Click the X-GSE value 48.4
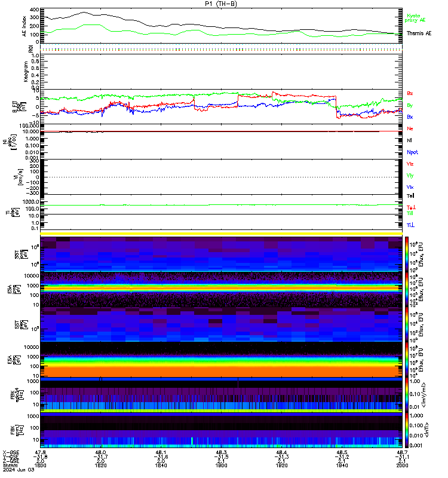 281,452
